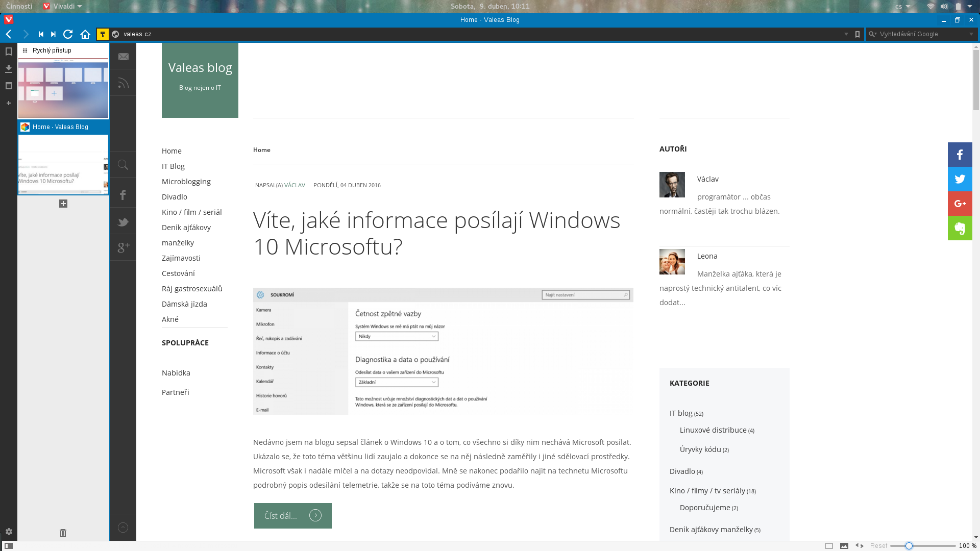Reset the page zoom
Screen dimensions: 980x551
[878, 546]
